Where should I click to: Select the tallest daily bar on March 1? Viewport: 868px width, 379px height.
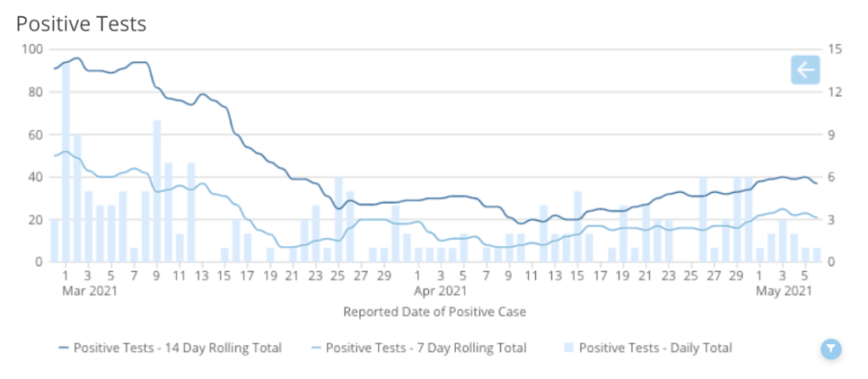66,161
